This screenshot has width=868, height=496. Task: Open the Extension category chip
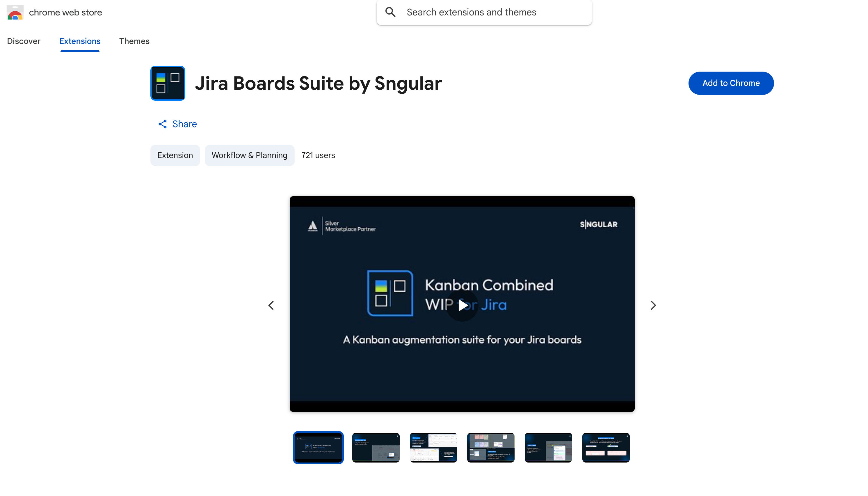click(x=175, y=155)
